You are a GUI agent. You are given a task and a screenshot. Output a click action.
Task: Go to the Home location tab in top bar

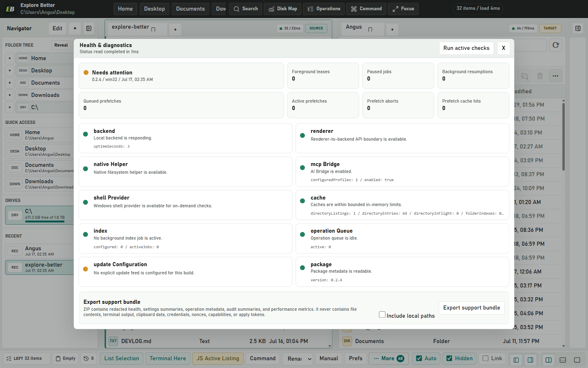pos(125,9)
